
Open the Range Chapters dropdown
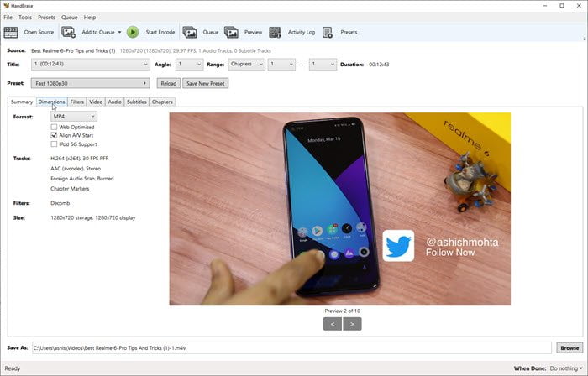[246, 64]
